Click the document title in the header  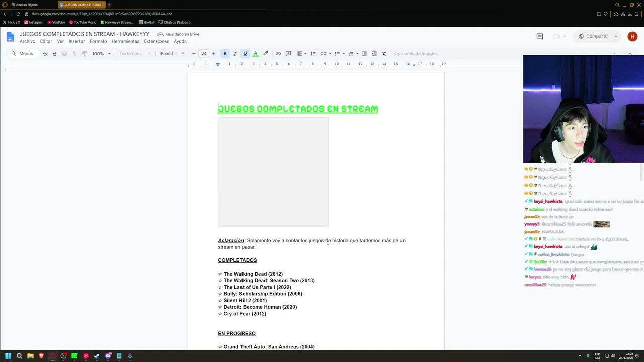[85, 34]
